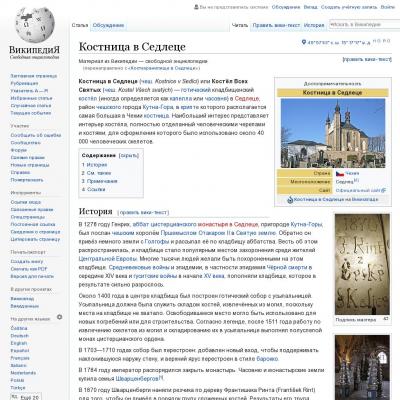This screenshot has width=400, height=400.
Task: Open the Обсуждение tab
Action: 108,25
